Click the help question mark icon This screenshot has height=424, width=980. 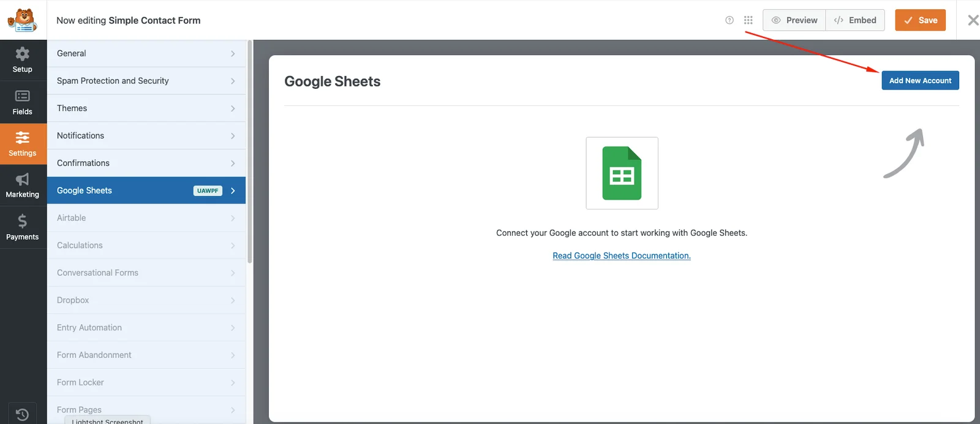[x=729, y=20]
